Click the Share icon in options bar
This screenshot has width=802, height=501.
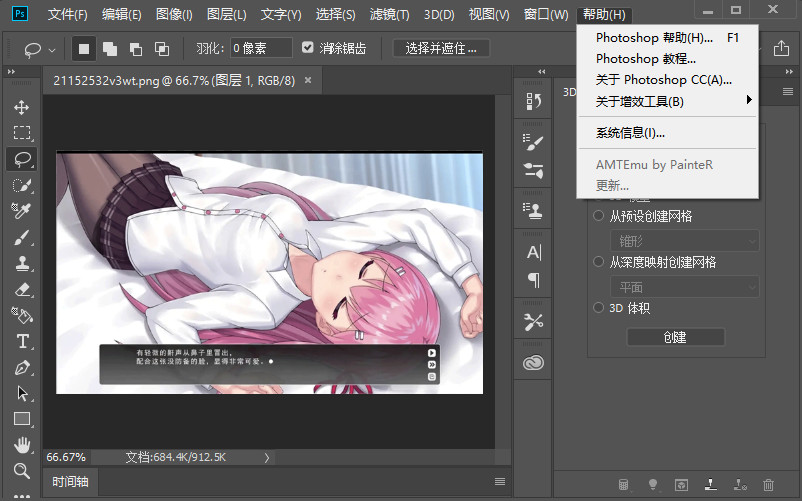click(x=781, y=49)
